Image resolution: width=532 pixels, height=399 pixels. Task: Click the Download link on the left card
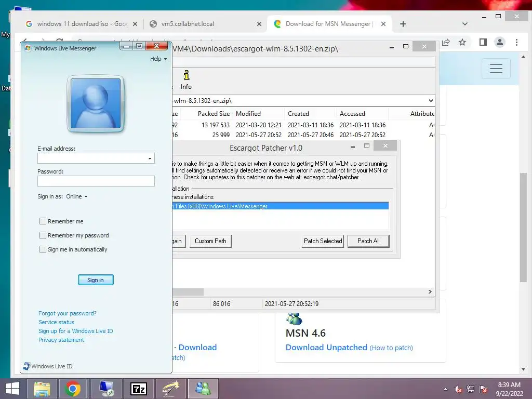point(197,348)
